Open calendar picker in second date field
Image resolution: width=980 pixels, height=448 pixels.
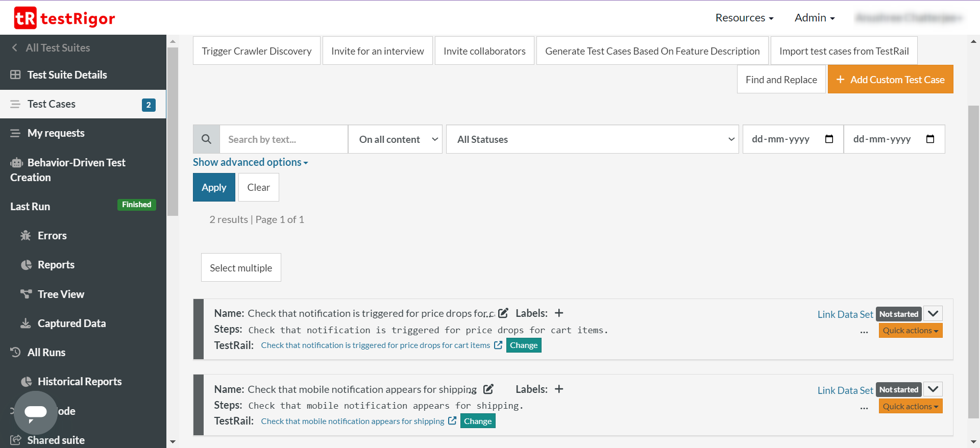click(x=930, y=139)
